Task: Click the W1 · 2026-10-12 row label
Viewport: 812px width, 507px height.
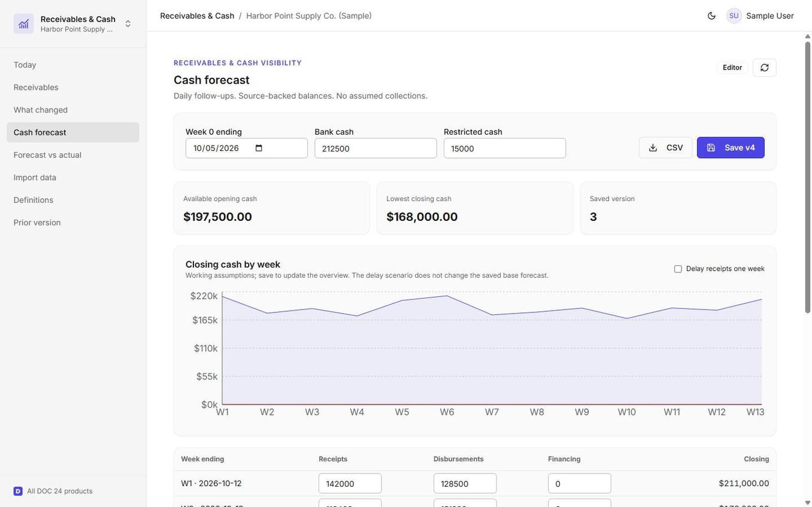Action: coord(211,484)
